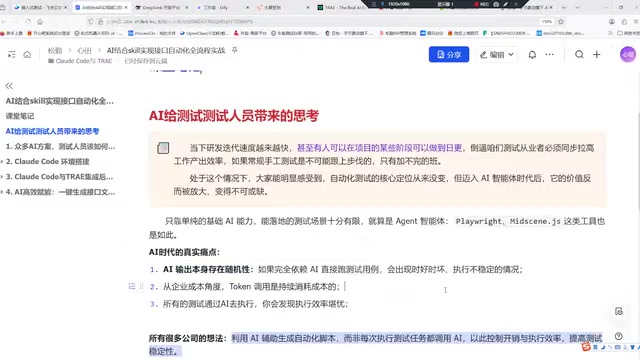Open the purple user avatar menu

coord(628,54)
